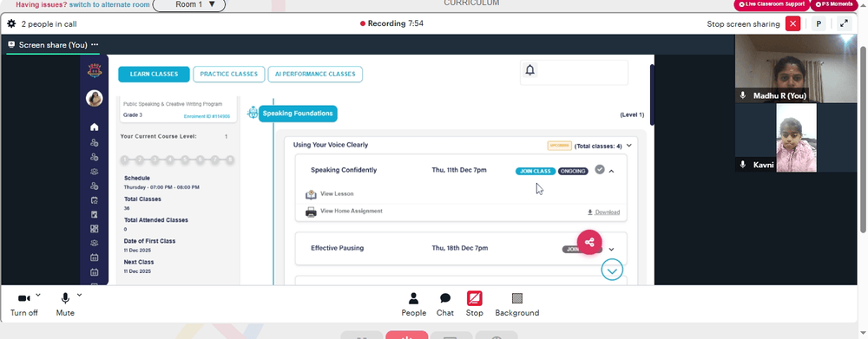Click the home icon in sidebar
The height and width of the screenshot is (339, 868).
tap(94, 127)
